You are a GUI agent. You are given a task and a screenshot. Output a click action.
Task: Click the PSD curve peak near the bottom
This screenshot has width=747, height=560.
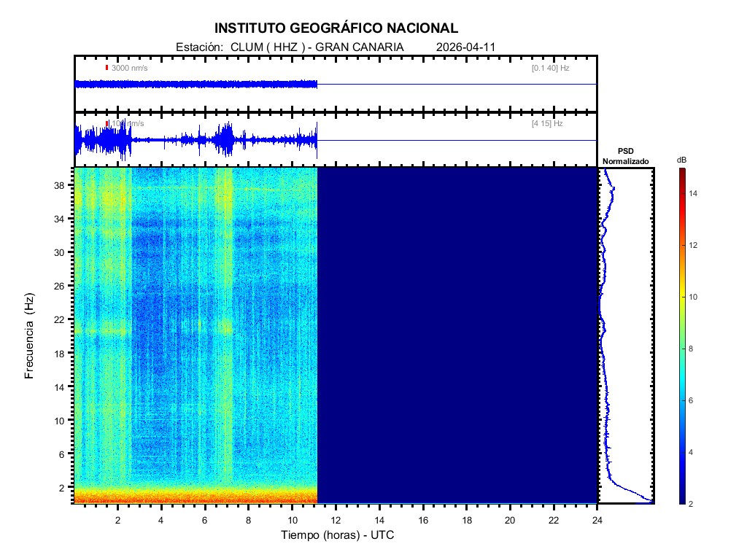tap(648, 500)
